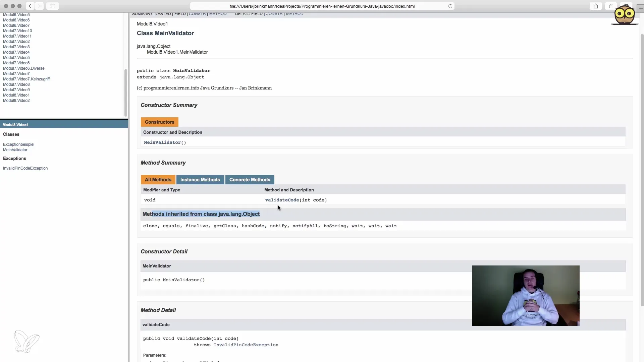Click the inherited methods list starting with clone
644x362 pixels.
point(270,226)
